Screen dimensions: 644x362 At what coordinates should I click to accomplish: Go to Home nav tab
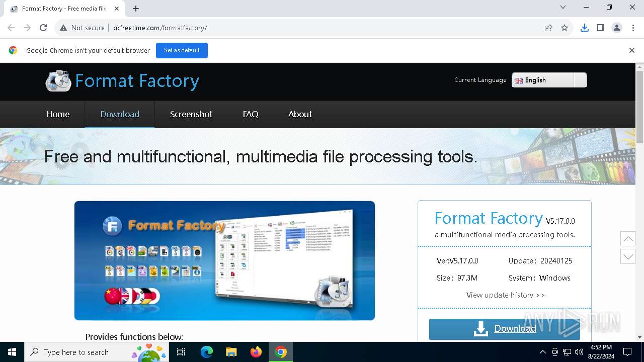(x=58, y=114)
